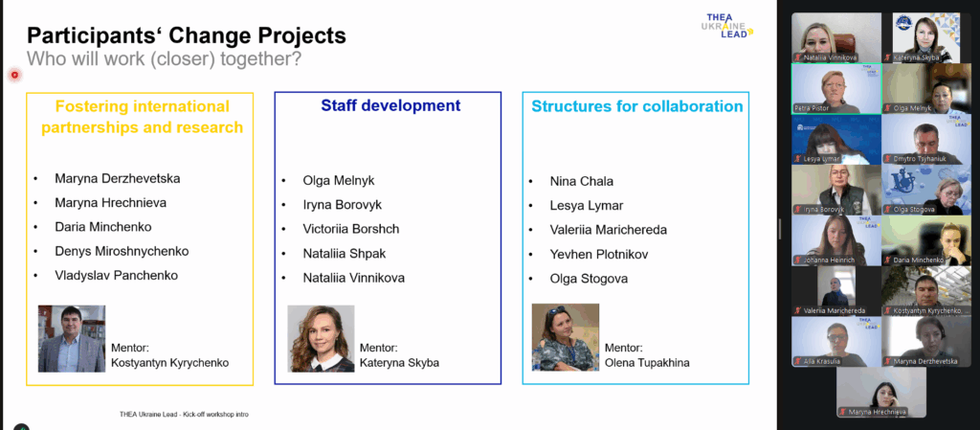The height and width of the screenshot is (430, 980).
Task: Select Petra Pistor's highlighted speaker video tile
Action: pos(835,88)
